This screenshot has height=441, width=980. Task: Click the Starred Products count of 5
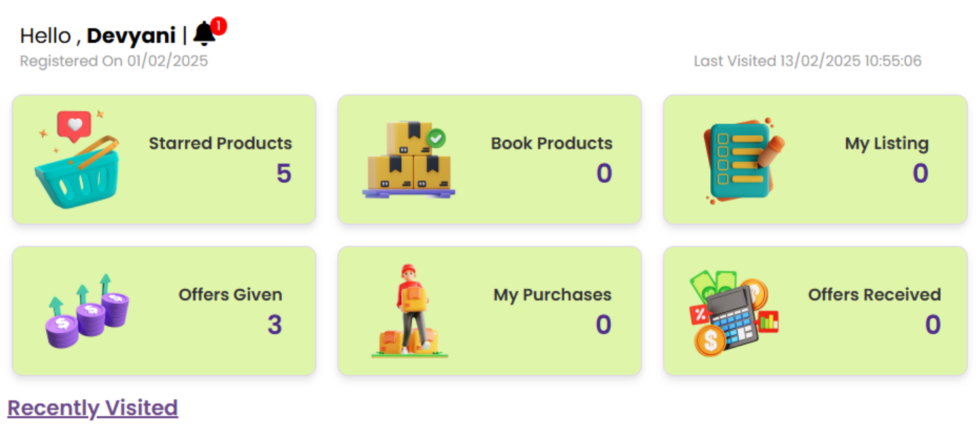tap(284, 173)
